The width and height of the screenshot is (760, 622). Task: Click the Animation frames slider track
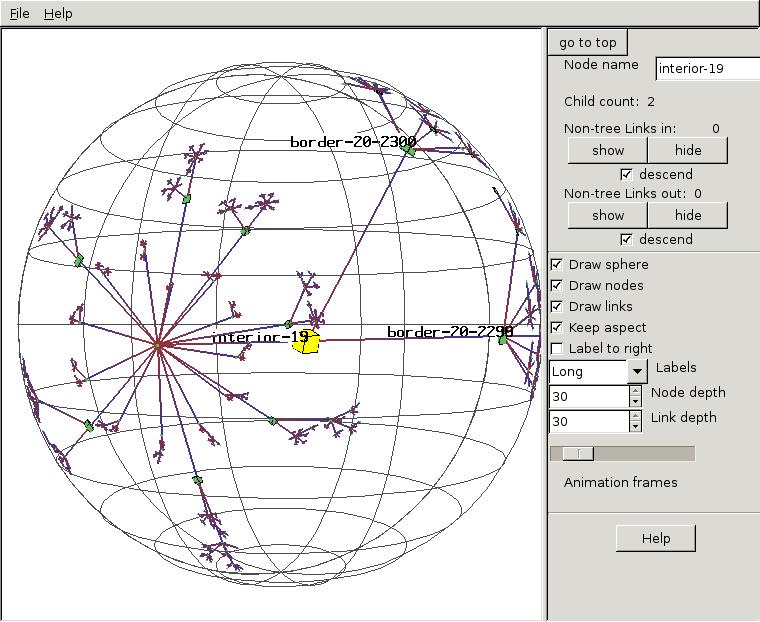622,454
